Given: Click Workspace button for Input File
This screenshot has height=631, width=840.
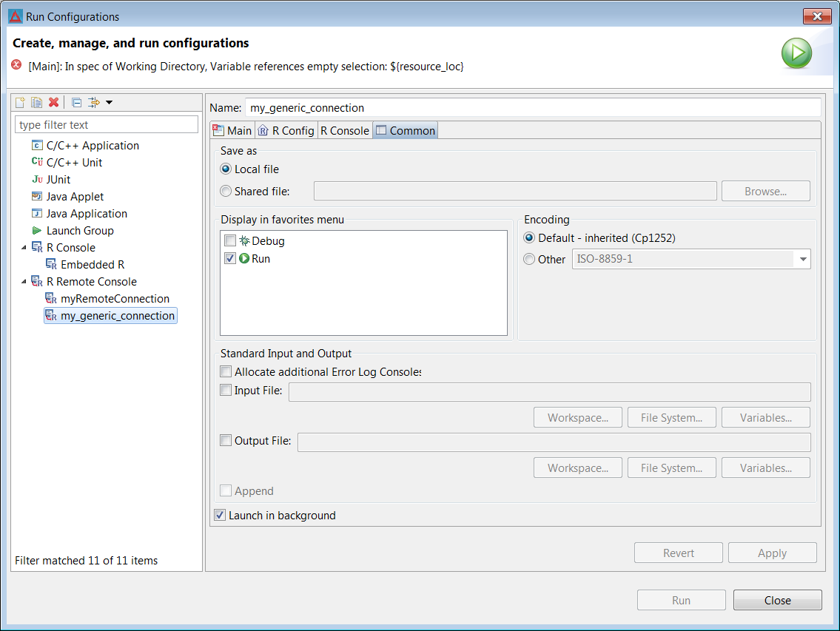Looking at the screenshot, I should (577, 418).
